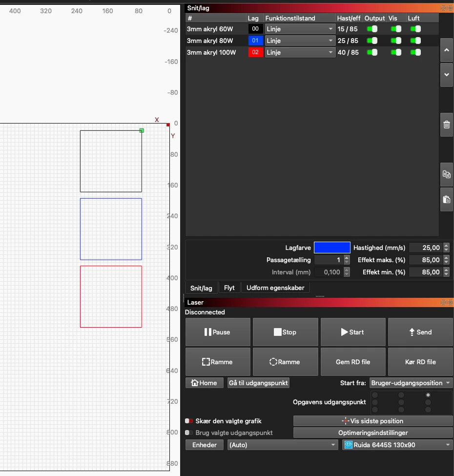Click the paste layer settings icon

(446, 199)
